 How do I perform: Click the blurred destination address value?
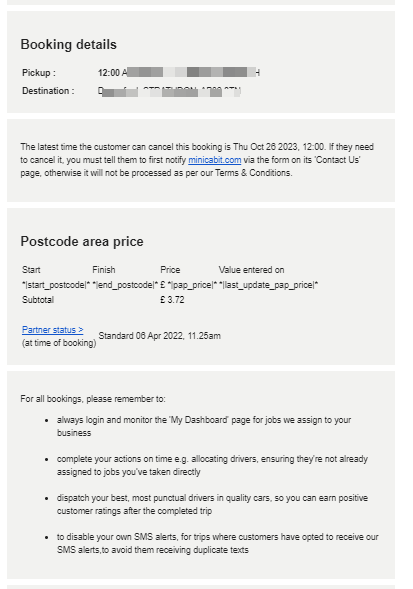(x=169, y=91)
